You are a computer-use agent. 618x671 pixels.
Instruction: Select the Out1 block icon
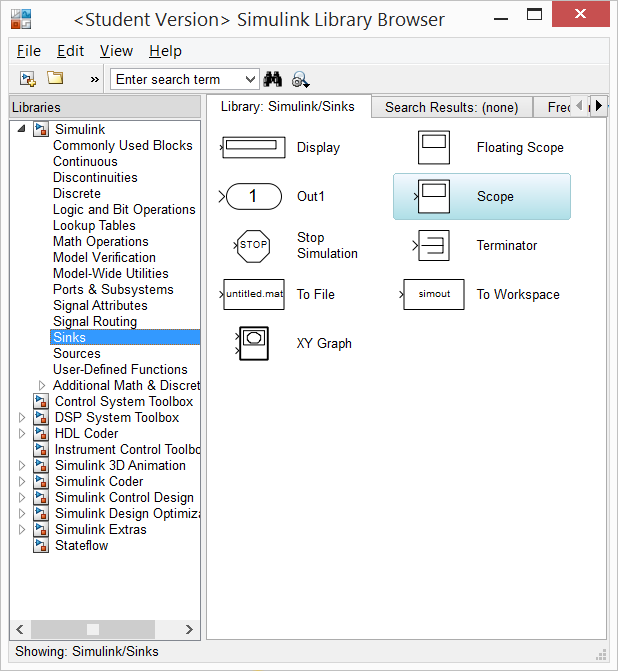point(251,196)
